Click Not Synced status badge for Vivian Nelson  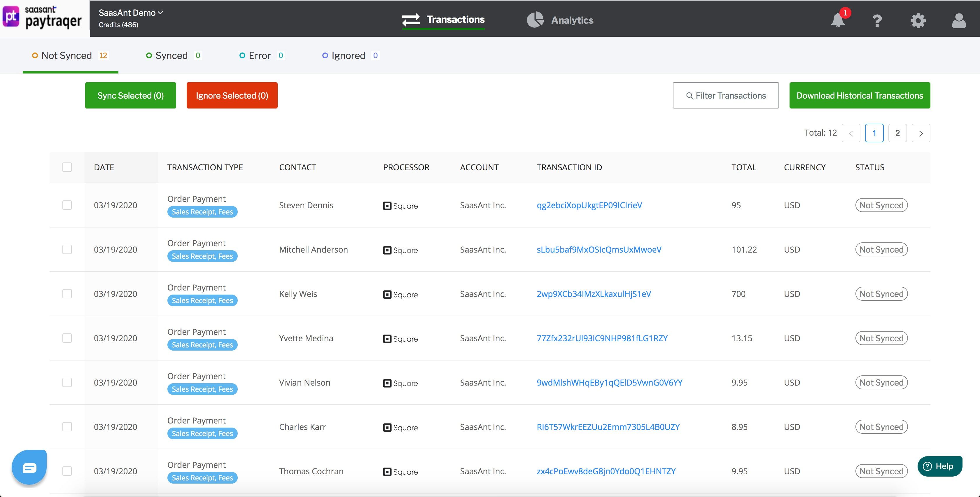(x=881, y=382)
